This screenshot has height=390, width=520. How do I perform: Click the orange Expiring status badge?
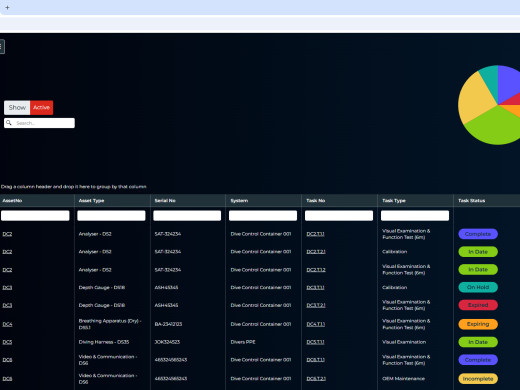click(478, 324)
